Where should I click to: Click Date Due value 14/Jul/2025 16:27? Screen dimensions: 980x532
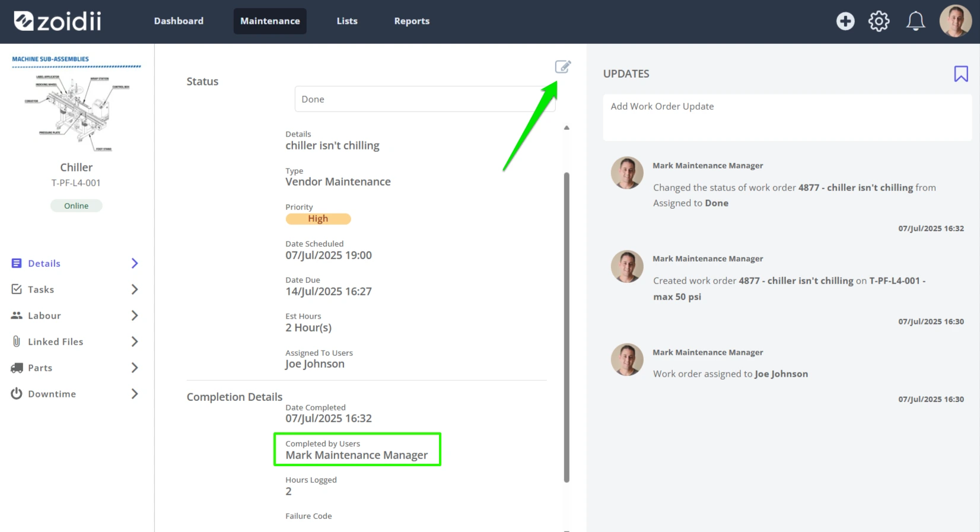(329, 292)
